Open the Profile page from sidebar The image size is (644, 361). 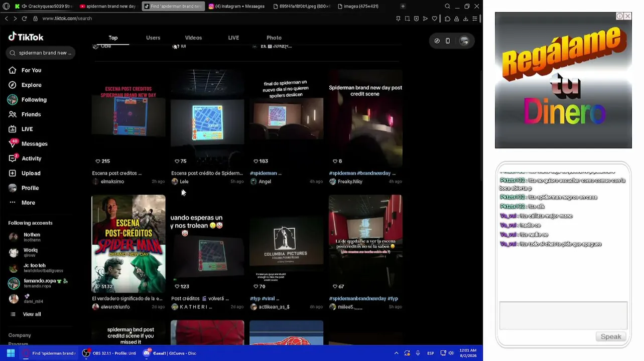pyautogui.click(x=24, y=188)
